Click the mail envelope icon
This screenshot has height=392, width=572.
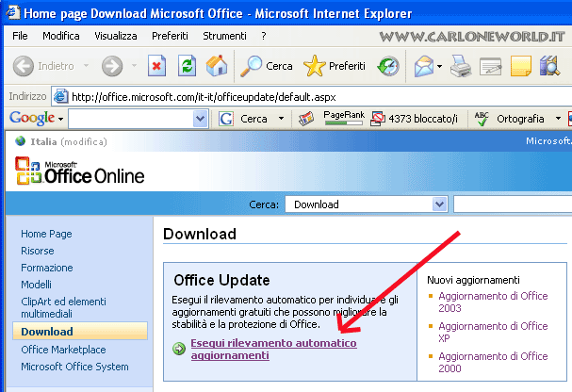pyautogui.click(x=423, y=66)
